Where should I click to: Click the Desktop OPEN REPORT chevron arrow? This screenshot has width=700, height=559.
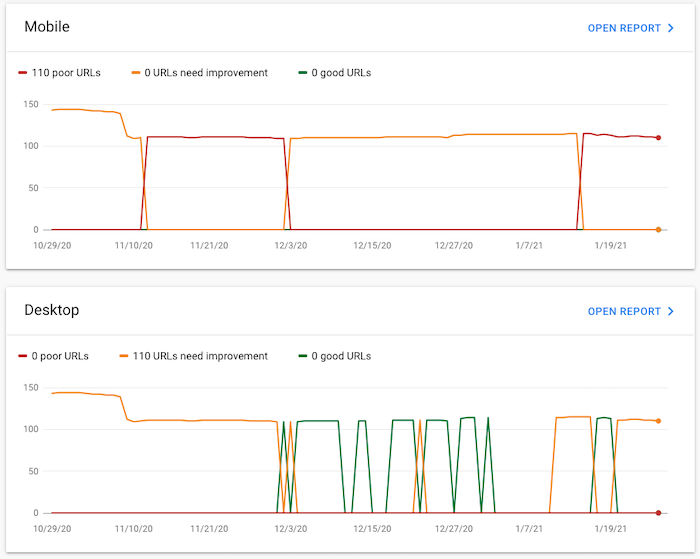point(670,311)
